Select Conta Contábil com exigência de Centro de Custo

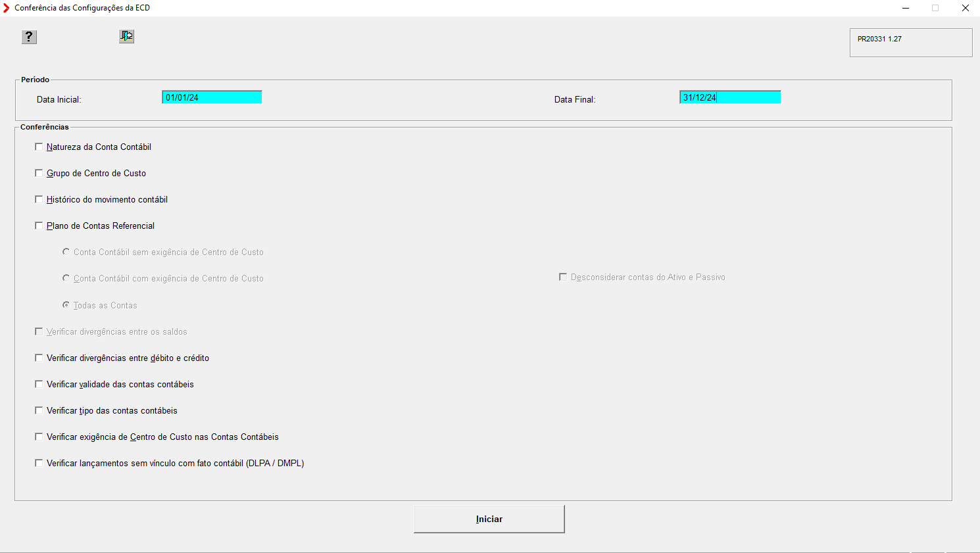point(66,278)
